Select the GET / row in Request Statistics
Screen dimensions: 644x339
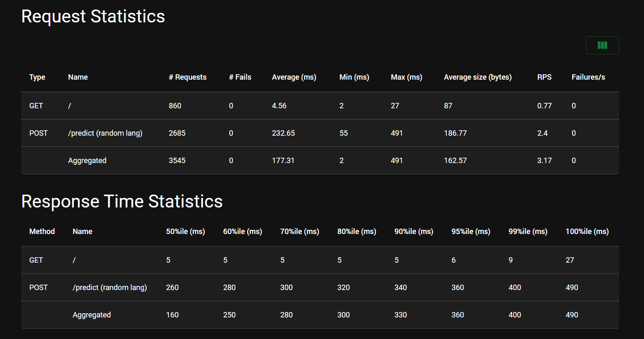[x=320, y=106]
